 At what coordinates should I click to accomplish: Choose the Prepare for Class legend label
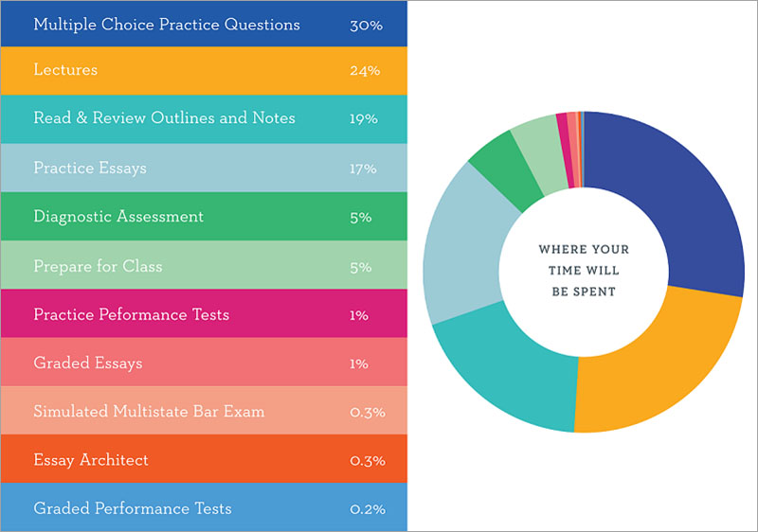pyautogui.click(x=98, y=266)
